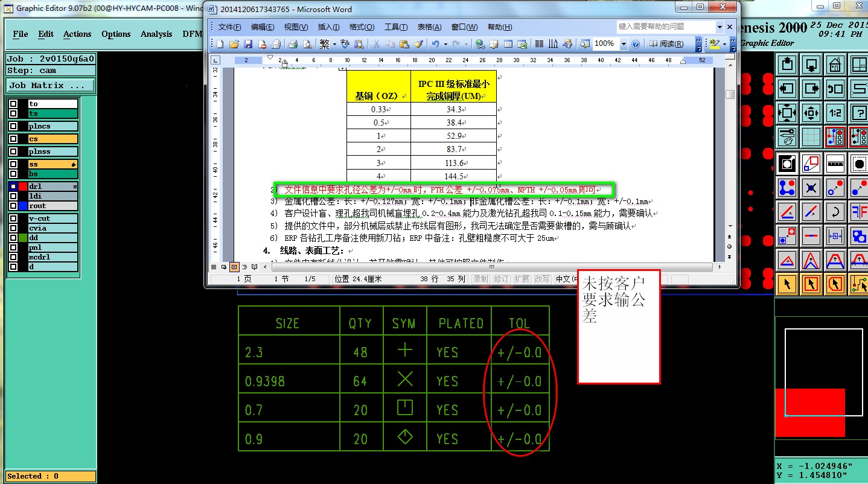Click the highlight color marker icon in Word
868x484 pixels.
714,44
